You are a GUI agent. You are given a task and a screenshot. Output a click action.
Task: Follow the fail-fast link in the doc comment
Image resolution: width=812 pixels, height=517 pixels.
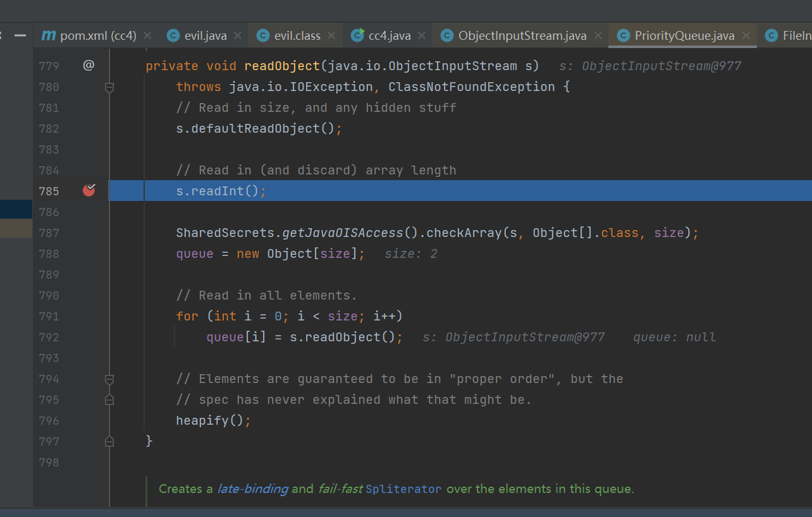[x=340, y=489]
